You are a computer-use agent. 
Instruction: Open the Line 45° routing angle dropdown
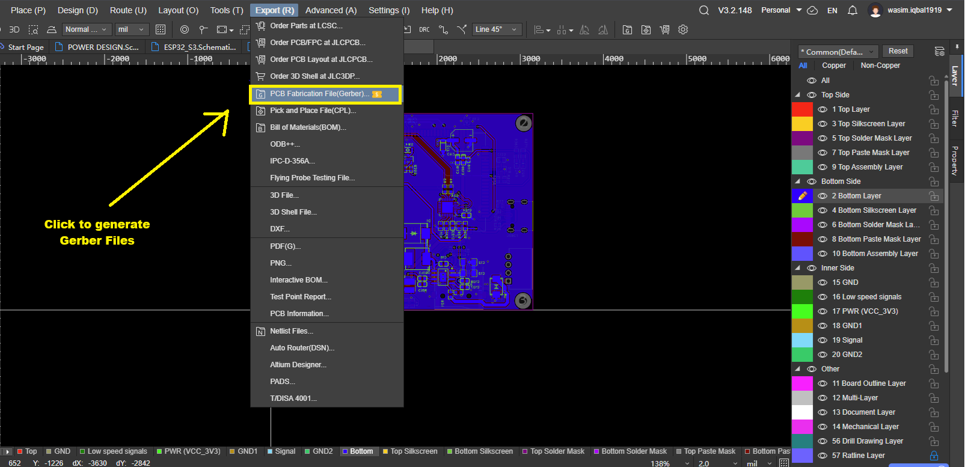pyautogui.click(x=496, y=29)
